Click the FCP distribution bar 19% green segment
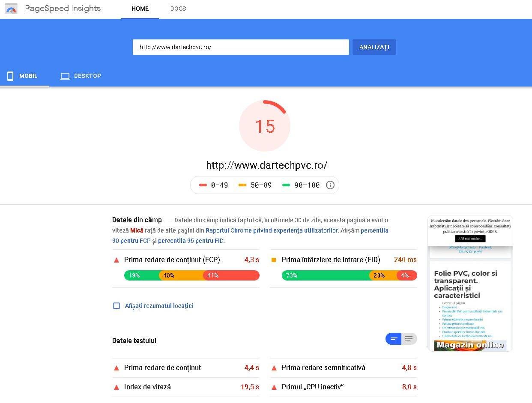The image size is (532, 403). [x=142, y=275]
